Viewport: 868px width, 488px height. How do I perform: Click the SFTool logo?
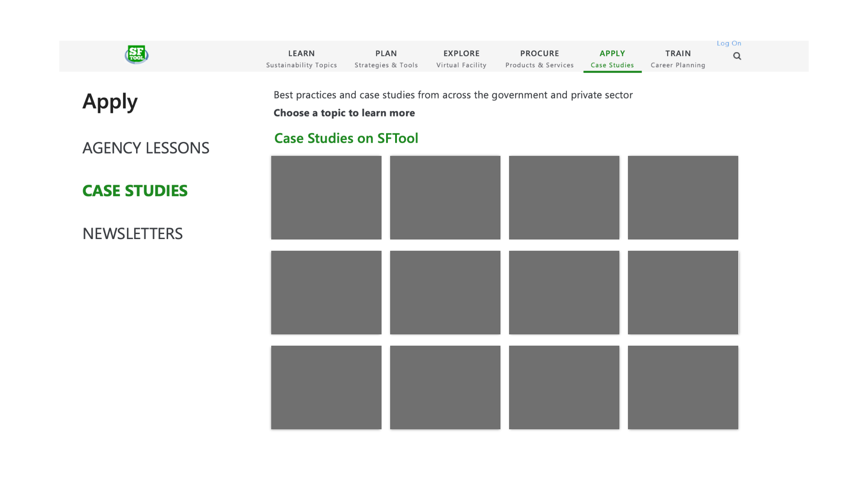point(137,54)
